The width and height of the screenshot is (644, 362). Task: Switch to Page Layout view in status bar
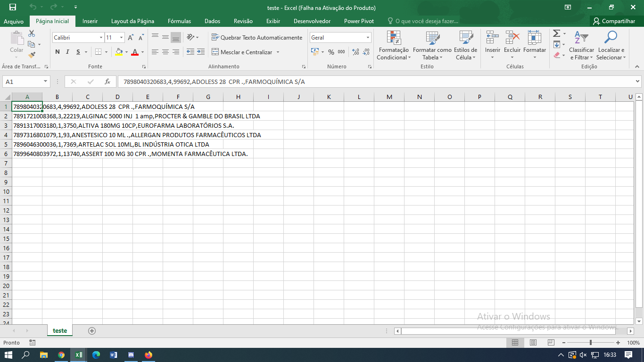[x=533, y=343]
